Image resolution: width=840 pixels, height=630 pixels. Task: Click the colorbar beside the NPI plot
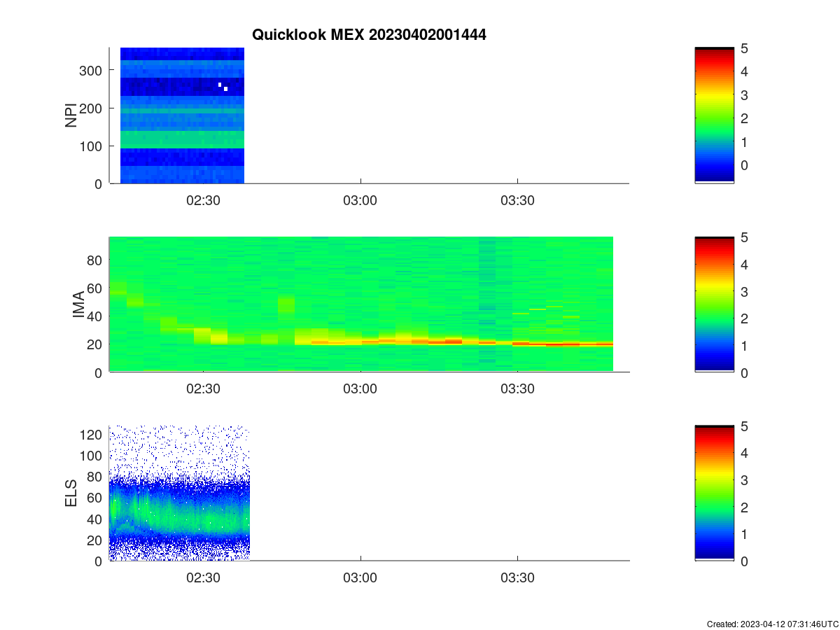[x=714, y=115]
